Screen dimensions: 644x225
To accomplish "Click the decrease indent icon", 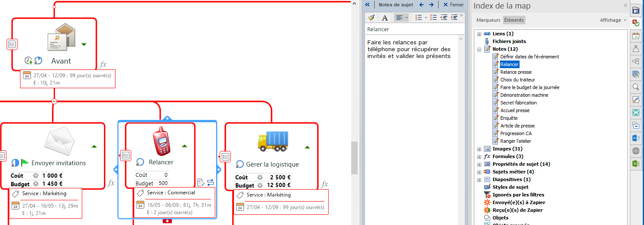I will [x=444, y=17].
